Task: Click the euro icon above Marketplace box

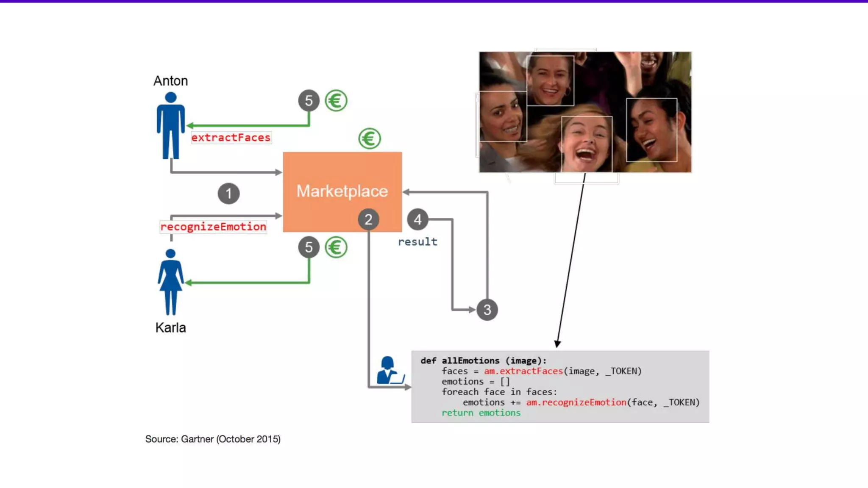Action: pyautogui.click(x=369, y=139)
